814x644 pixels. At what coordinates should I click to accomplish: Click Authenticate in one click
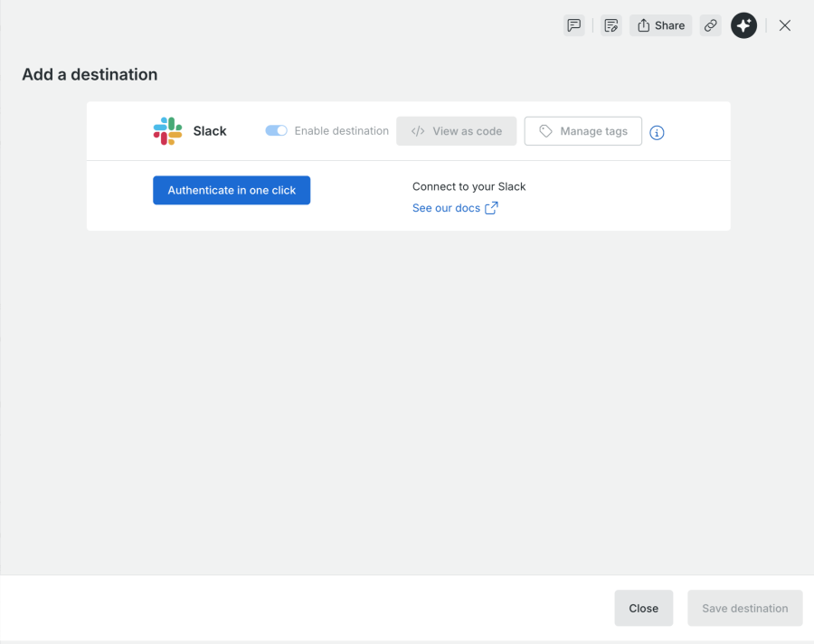tap(232, 190)
